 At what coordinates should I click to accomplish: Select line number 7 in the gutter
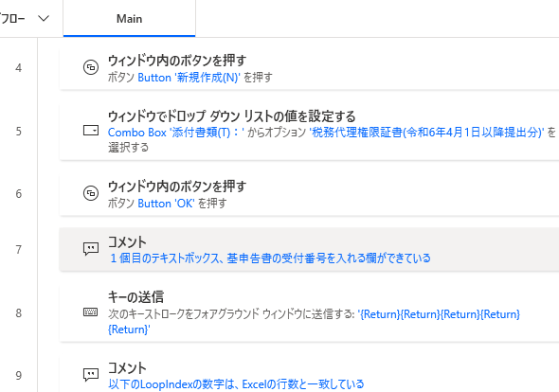[19, 249]
